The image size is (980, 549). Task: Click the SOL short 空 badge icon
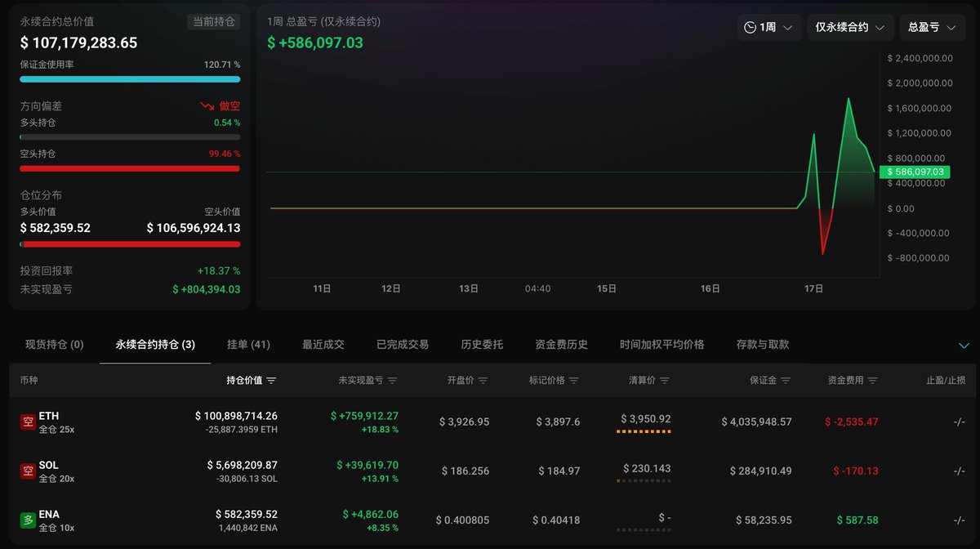(27, 471)
